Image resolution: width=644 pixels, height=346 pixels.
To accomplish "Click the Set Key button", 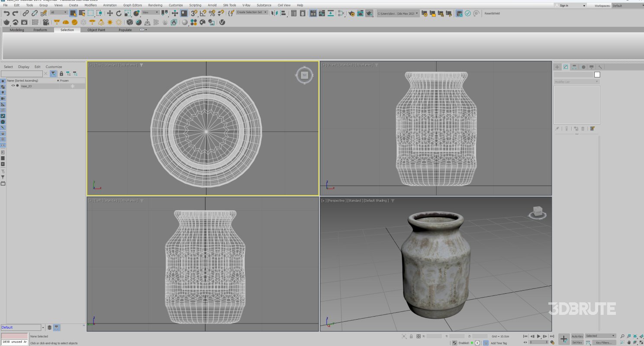I will point(577,342).
